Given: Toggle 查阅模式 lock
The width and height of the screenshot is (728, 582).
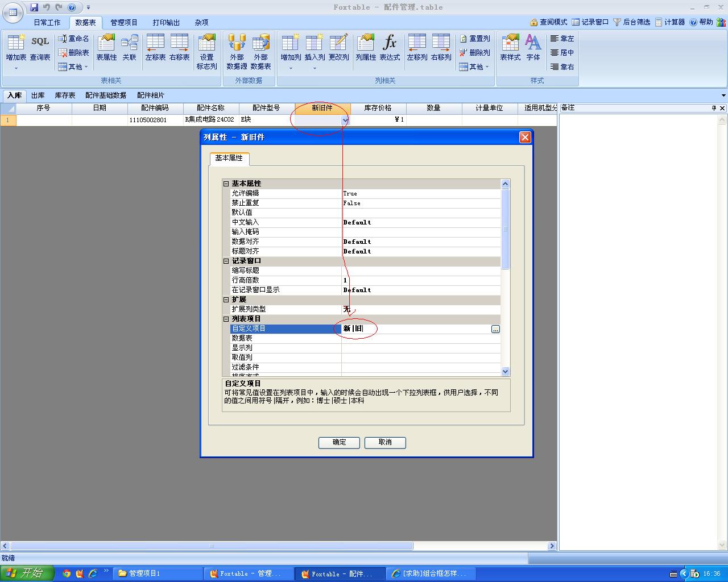Looking at the screenshot, I should click(548, 22).
